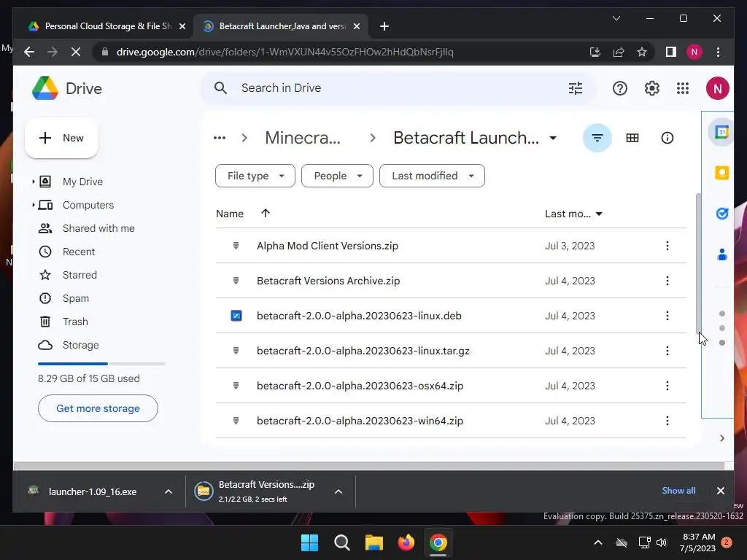Open the Help question mark icon
This screenshot has width=747, height=560.
click(x=620, y=88)
